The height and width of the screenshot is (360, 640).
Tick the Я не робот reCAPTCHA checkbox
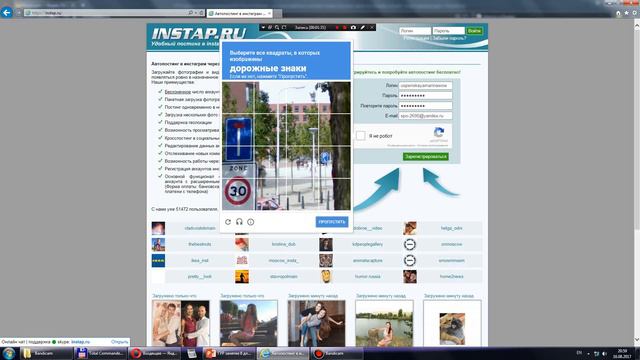pyautogui.click(x=360, y=136)
